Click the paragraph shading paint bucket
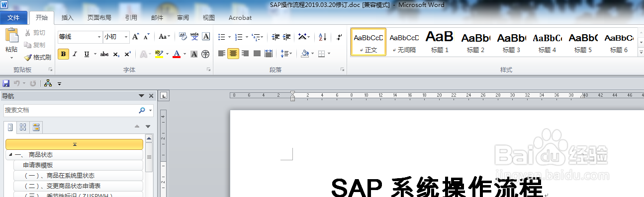This screenshot has width=644, height=197. [305, 54]
